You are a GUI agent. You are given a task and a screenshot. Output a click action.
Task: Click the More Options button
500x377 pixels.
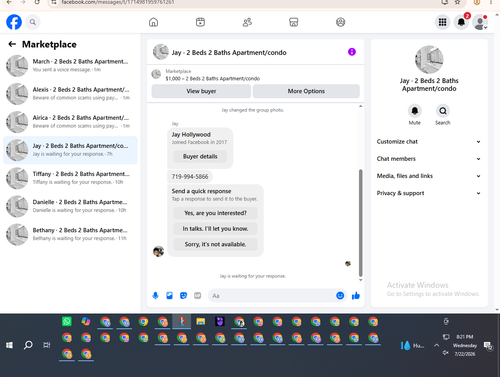[x=306, y=91]
